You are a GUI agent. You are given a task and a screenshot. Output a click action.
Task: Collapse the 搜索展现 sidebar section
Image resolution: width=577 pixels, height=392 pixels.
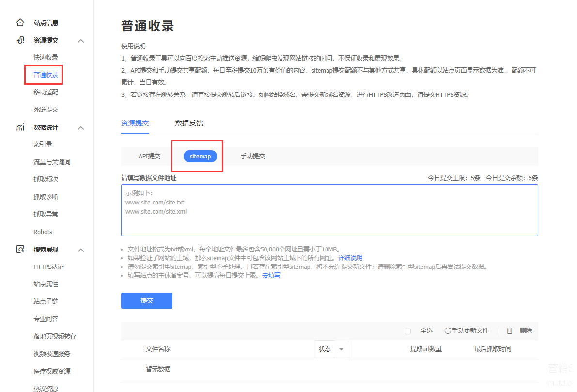pyautogui.click(x=81, y=250)
